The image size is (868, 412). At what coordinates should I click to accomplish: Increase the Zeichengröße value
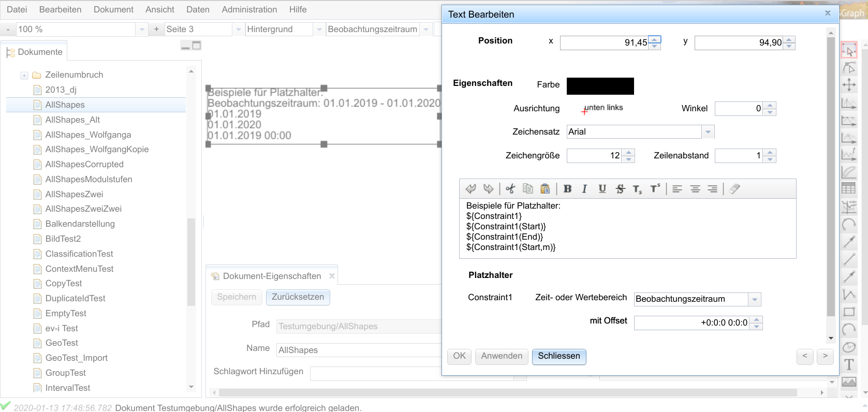628,153
